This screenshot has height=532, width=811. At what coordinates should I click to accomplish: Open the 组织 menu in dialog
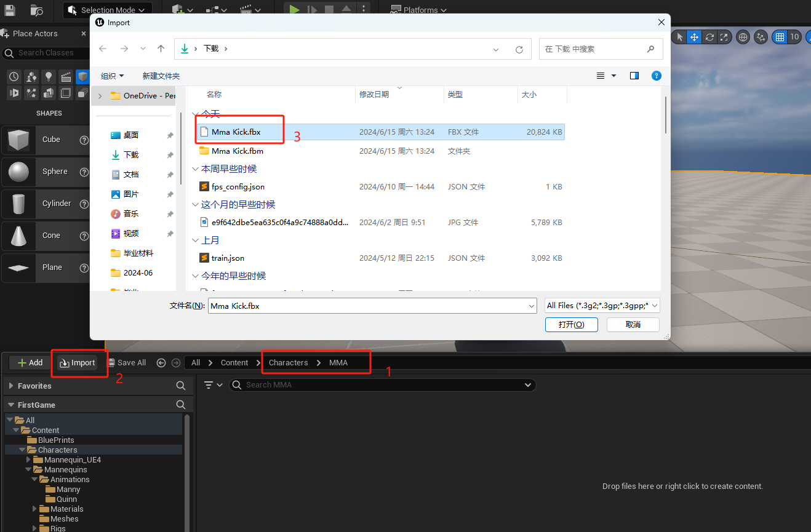click(112, 76)
